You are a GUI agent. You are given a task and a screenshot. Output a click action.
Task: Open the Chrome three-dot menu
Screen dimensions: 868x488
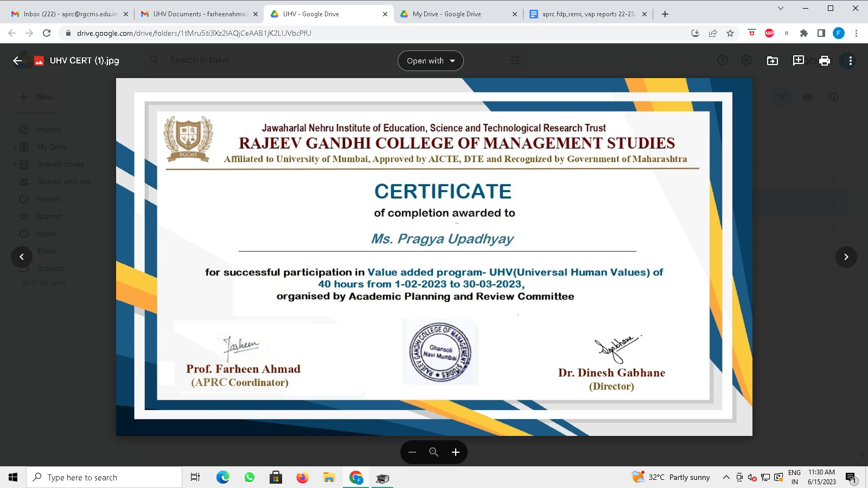[856, 33]
